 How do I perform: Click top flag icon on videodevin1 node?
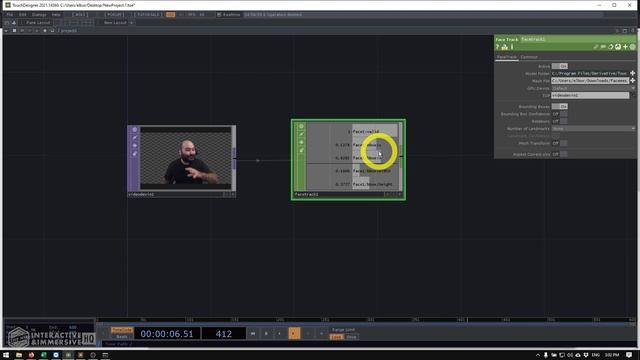point(134,130)
